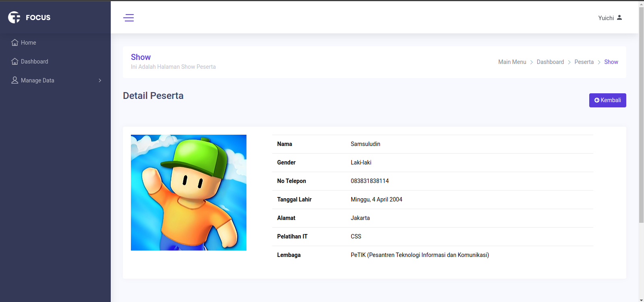This screenshot has width=644, height=302.
Task: Click the Main Menu breadcrumb link
Action: click(x=512, y=62)
